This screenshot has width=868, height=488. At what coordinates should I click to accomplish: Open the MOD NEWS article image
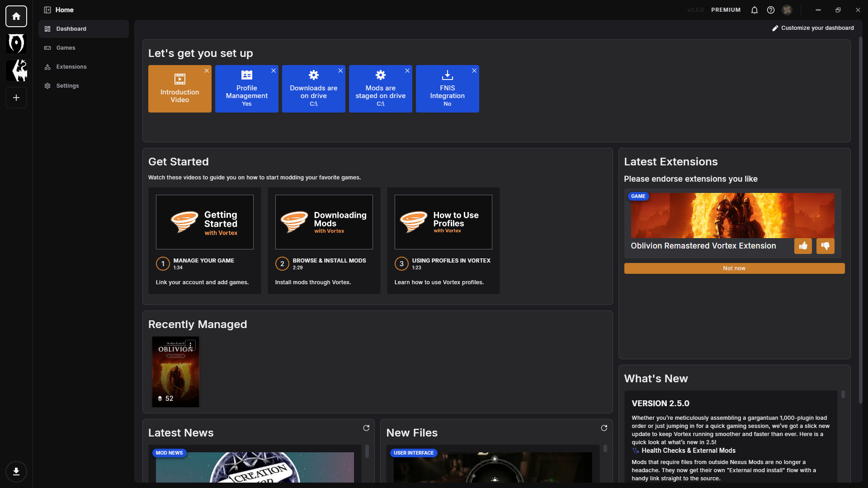tap(255, 467)
